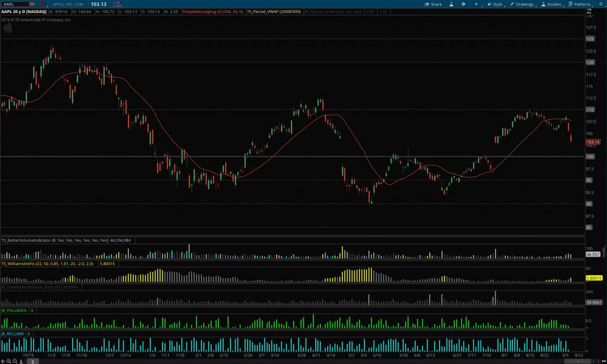Open the Studies menu
607x364 pixels.
(x=551, y=4)
